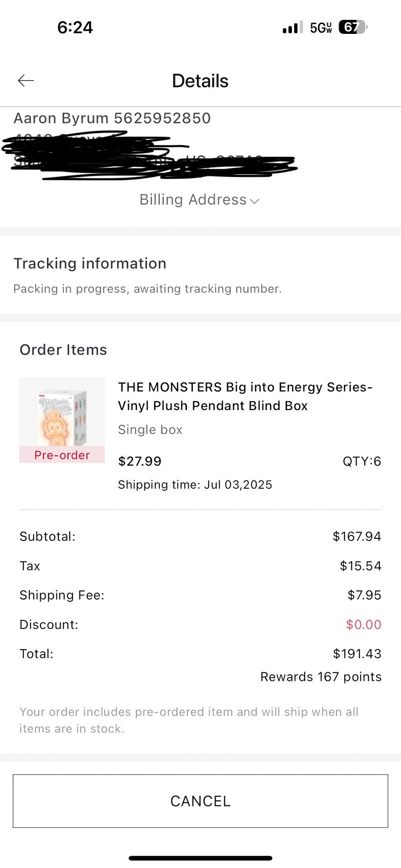The width and height of the screenshot is (401, 868).
Task: Tap the red $0.00 discount value
Action: (x=363, y=624)
